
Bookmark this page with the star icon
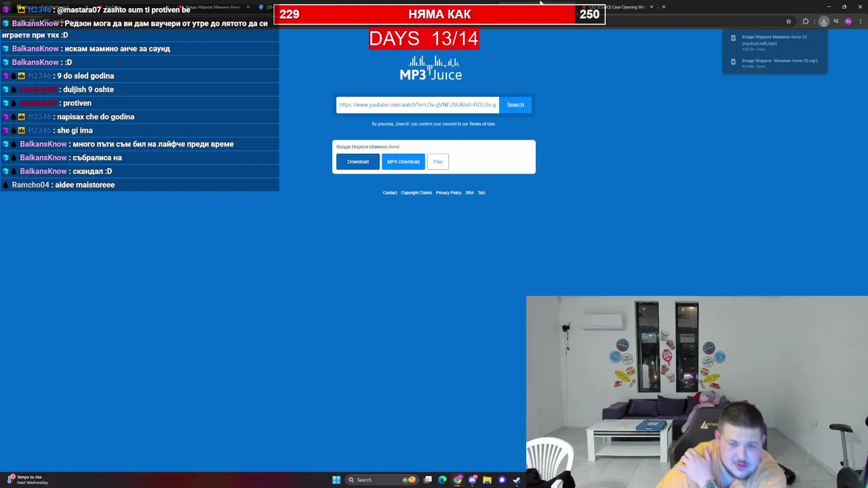point(788,22)
